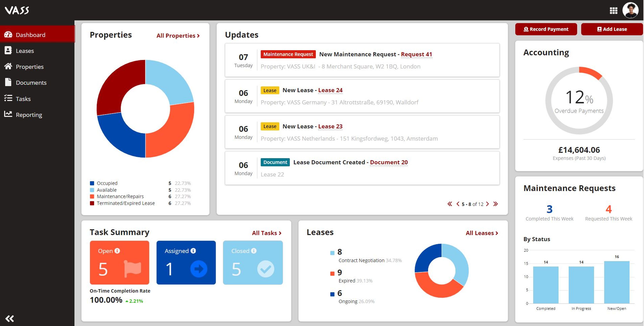Viewport: 644px width, 326px height.
Task: Click the Reporting chart icon in sidebar
Action: (8, 114)
